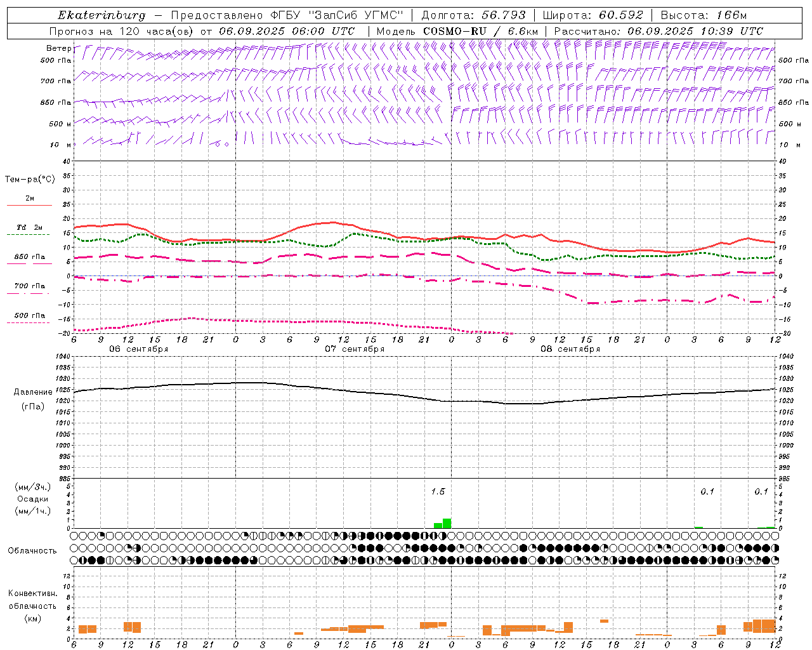Click the small orange convective bar near 18h on 08 сентября
The width and height of the screenshot is (812, 650).
click(604, 621)
